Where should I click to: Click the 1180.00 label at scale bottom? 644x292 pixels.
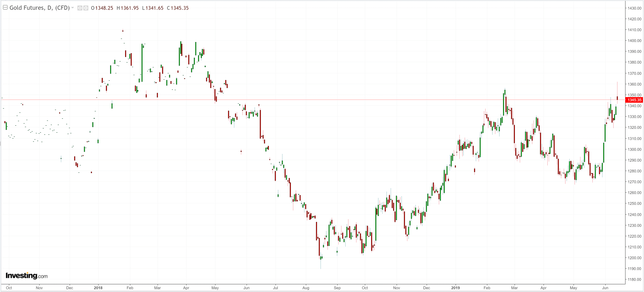point(634,279)
